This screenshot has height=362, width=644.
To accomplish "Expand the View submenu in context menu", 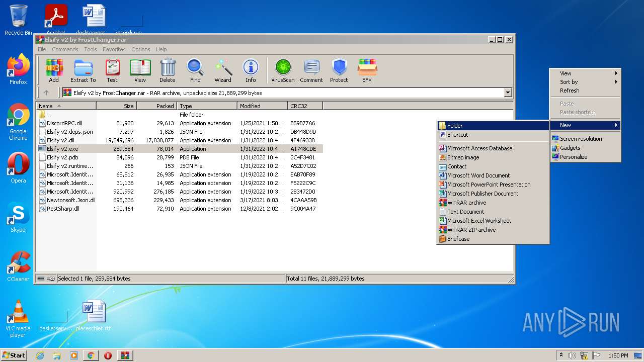I will pos(585,73).
